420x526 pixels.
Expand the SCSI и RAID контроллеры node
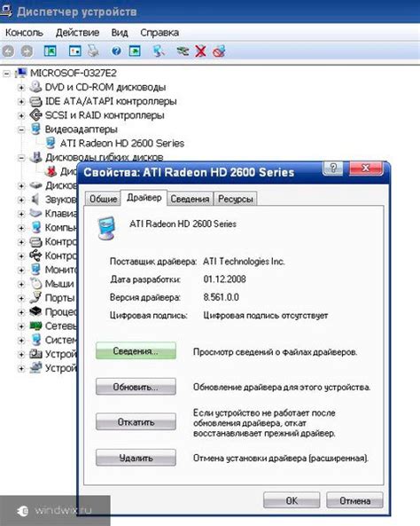21,115
